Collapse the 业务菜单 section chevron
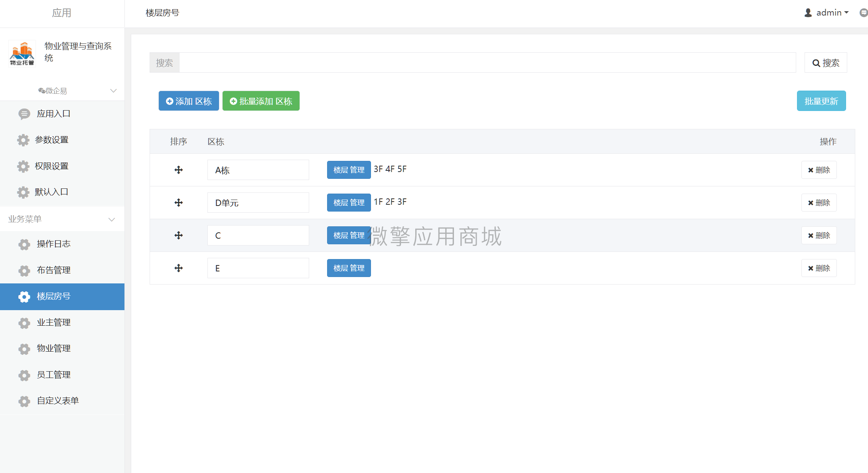 (112, 220)
